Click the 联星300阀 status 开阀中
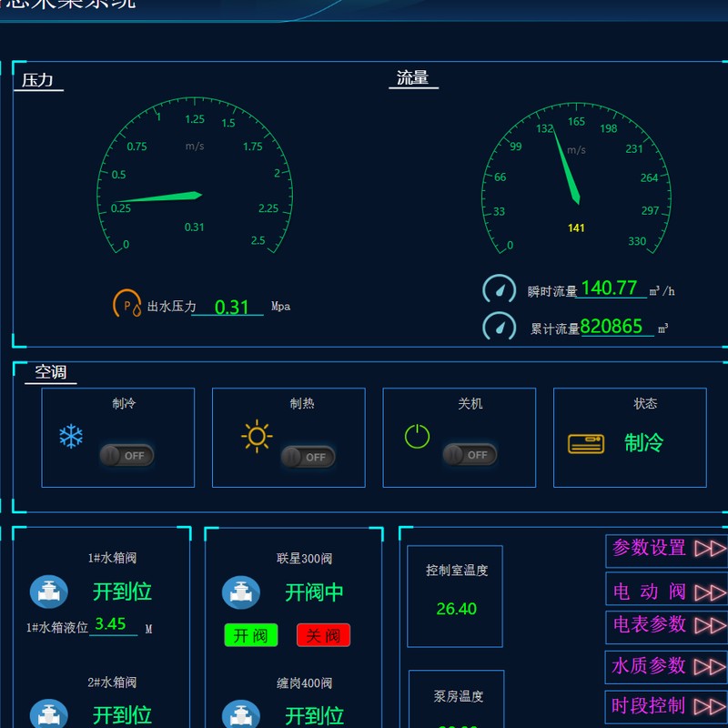The width and height of the screenshot is (728, 728). click(314, 592)
